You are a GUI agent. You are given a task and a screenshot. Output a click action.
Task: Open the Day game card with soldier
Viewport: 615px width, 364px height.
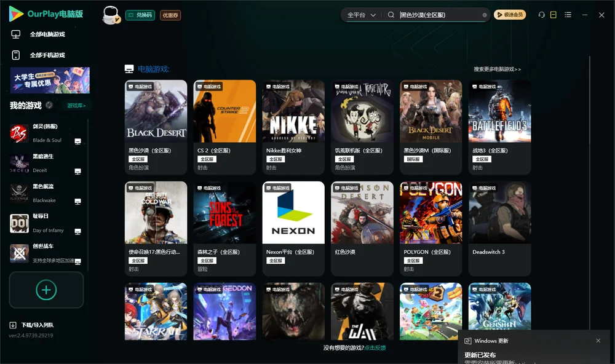pyautogui.click(x=362, y=312)
